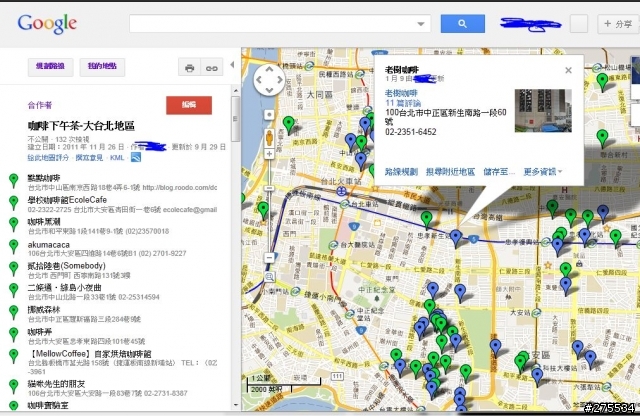Click the map pan compass control
This screenshot has height=416, width=640.
269,79
